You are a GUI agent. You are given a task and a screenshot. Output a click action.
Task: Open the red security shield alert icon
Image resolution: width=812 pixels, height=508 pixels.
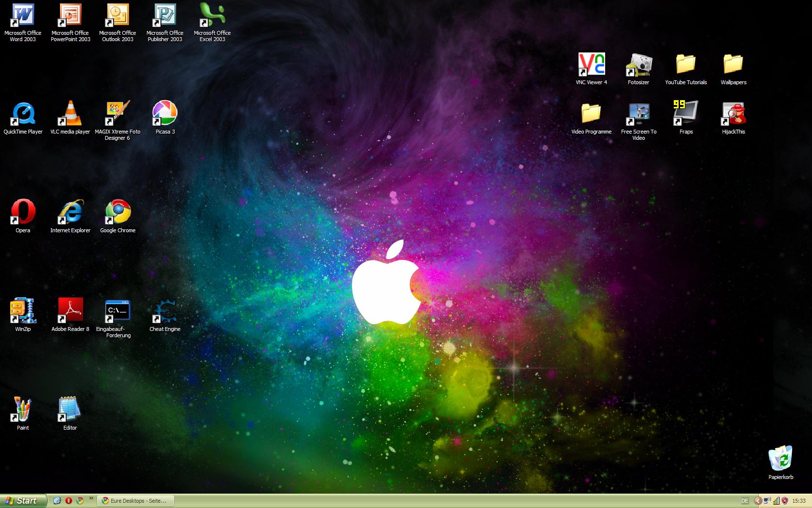coord(784,501)
